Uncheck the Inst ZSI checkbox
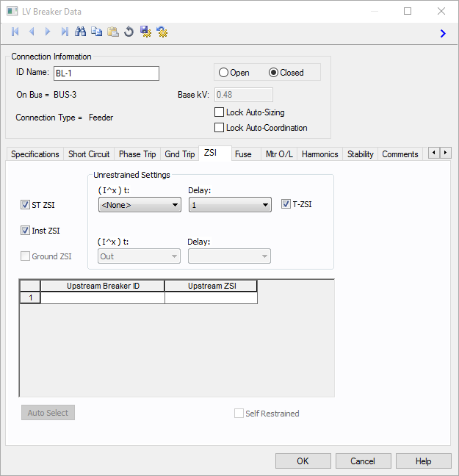 pyautogui.click(x=25, y=231)
